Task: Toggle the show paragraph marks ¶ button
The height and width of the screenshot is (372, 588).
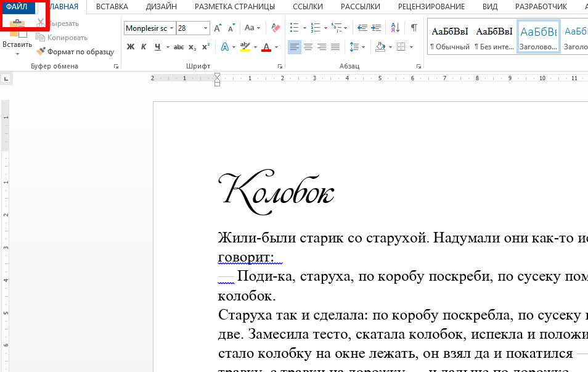Action: click(x=414, y=28)
